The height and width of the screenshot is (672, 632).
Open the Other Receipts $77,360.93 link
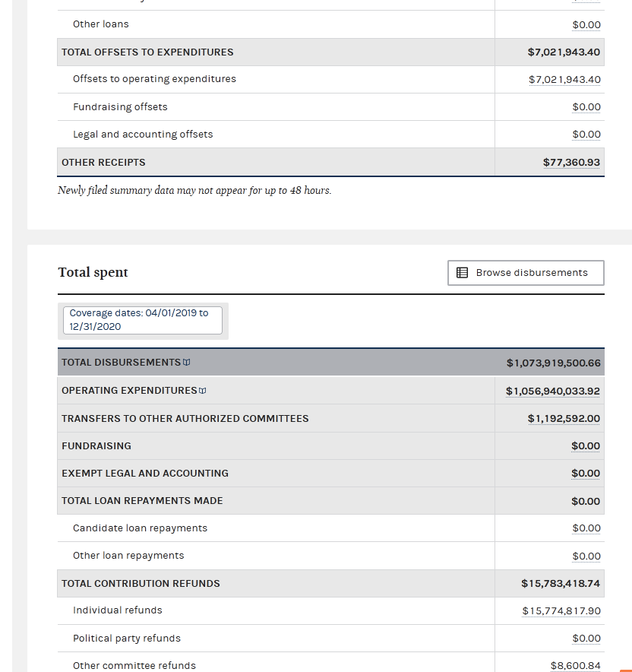click(571, 163)
